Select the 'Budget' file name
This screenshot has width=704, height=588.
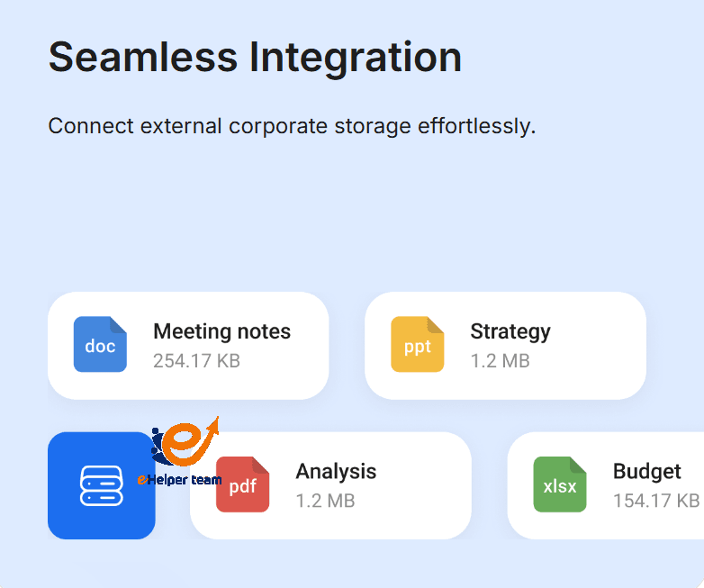[646, 471]
